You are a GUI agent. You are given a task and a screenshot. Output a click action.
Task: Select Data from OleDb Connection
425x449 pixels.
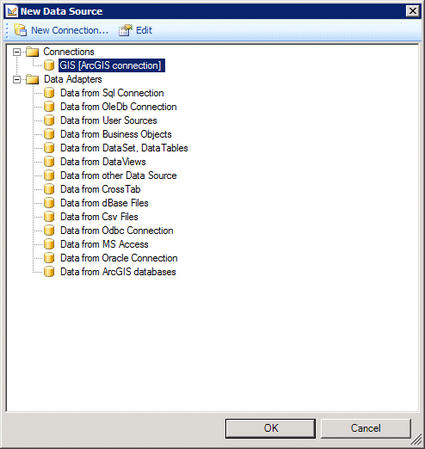point(118,107)
